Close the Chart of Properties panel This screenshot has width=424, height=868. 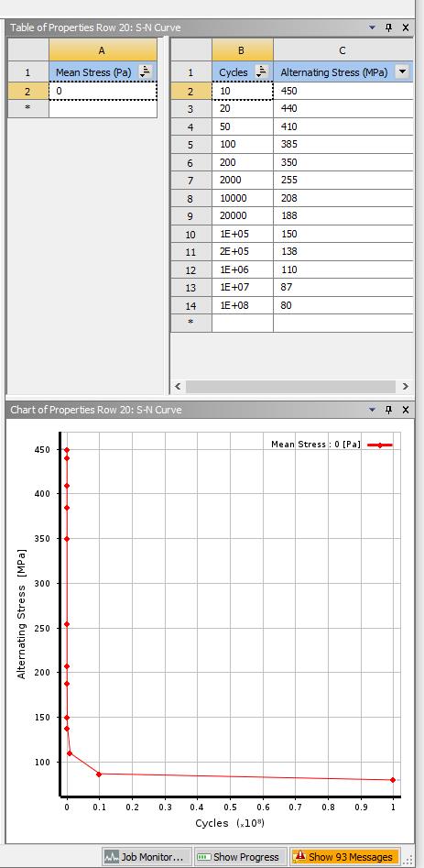(x=405, y=410)
